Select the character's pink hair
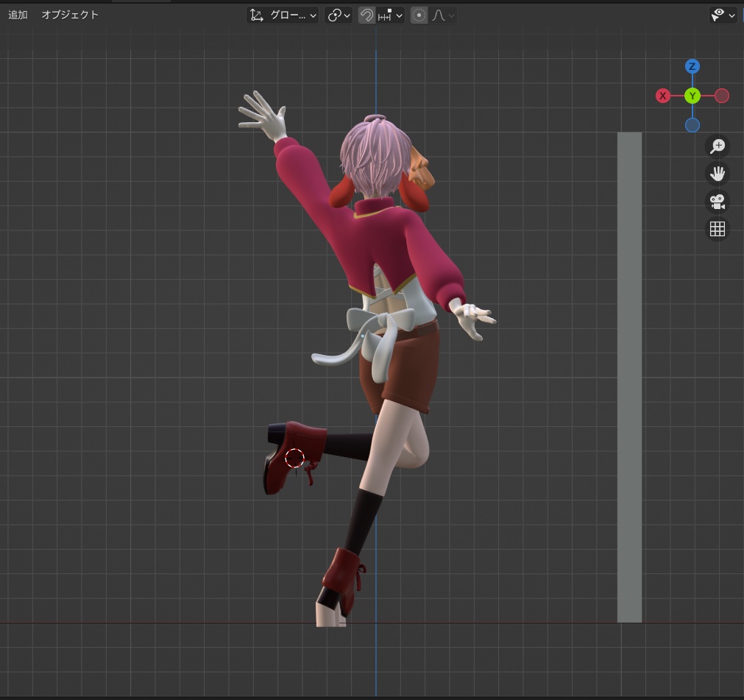The width and height of the screenshot is (744, 700). [375, 157]
